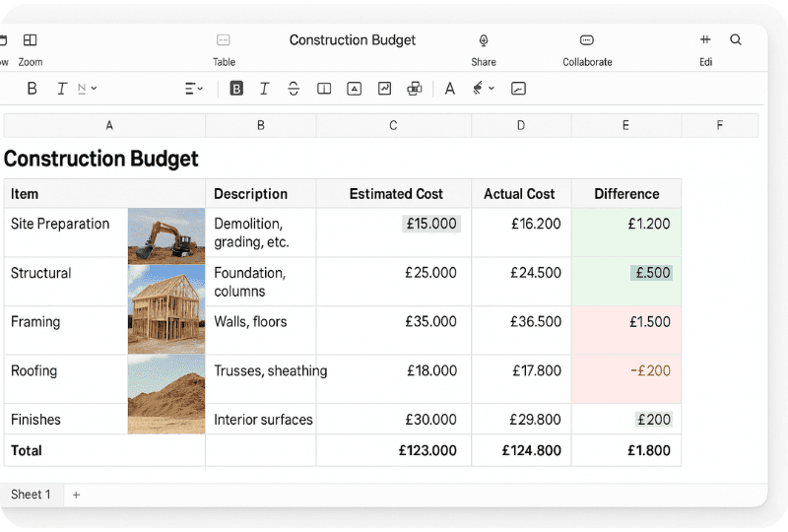The image size is (788, 532).
Task: Click the chart insert icon
Action: (384, 89)
